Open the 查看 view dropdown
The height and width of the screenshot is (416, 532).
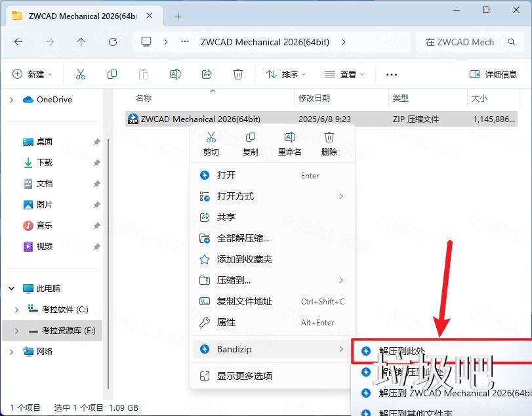[x=344, y=74]
